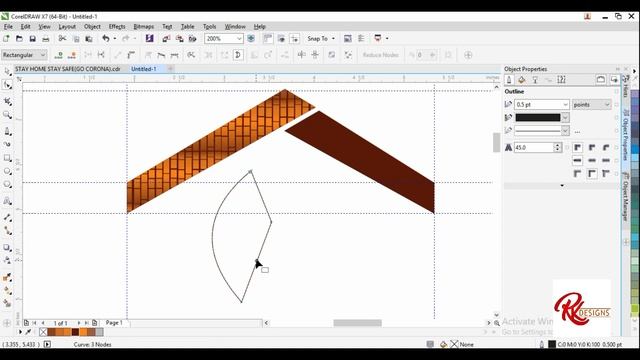Select the Artistic Media tool
Screen dimensions: 640x360
[7, 144]
